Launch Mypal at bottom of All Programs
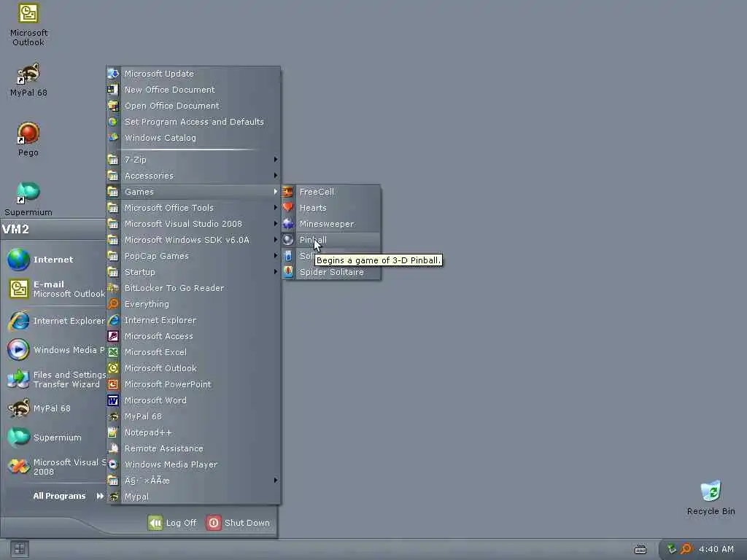Viewport: 747px width, 560px height. click(x=193, y=497)
